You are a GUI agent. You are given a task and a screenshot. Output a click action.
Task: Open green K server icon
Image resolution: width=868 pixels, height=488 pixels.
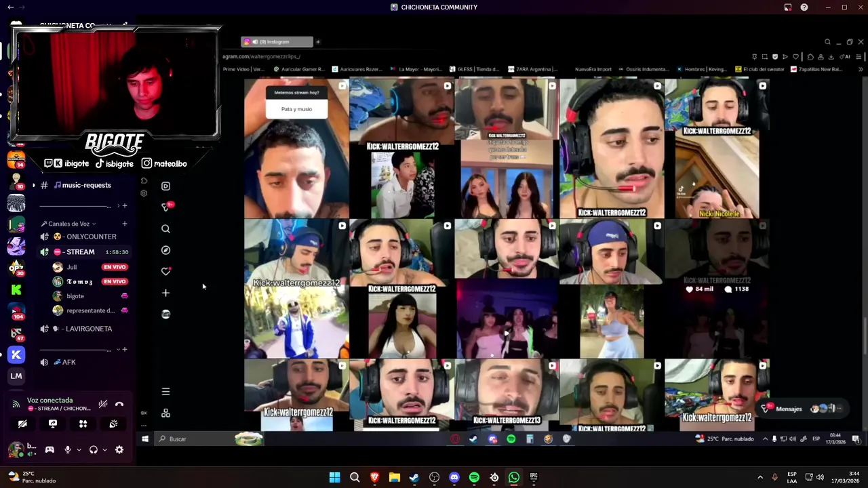(x=16, y=289)
